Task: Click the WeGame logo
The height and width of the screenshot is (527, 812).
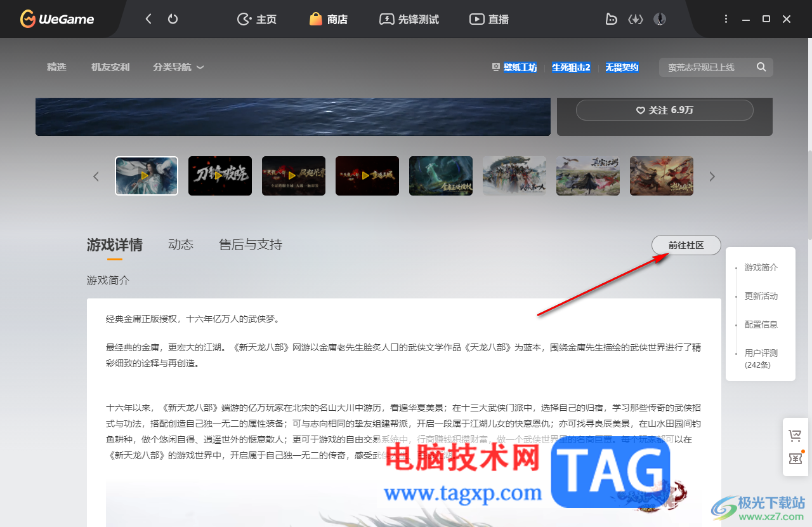Action: pos(57,19)
